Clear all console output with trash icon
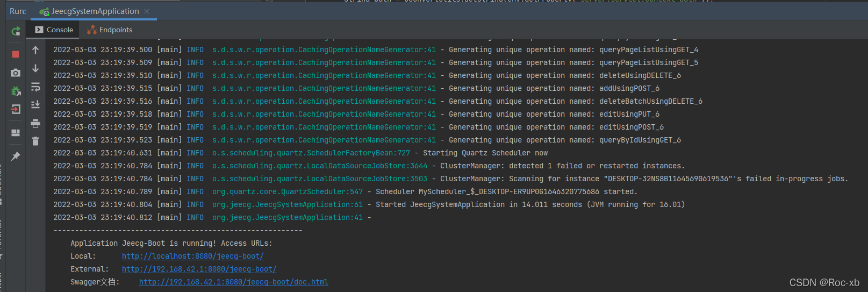The height and width of the screenshot is (292, 868). click(35, 141)
